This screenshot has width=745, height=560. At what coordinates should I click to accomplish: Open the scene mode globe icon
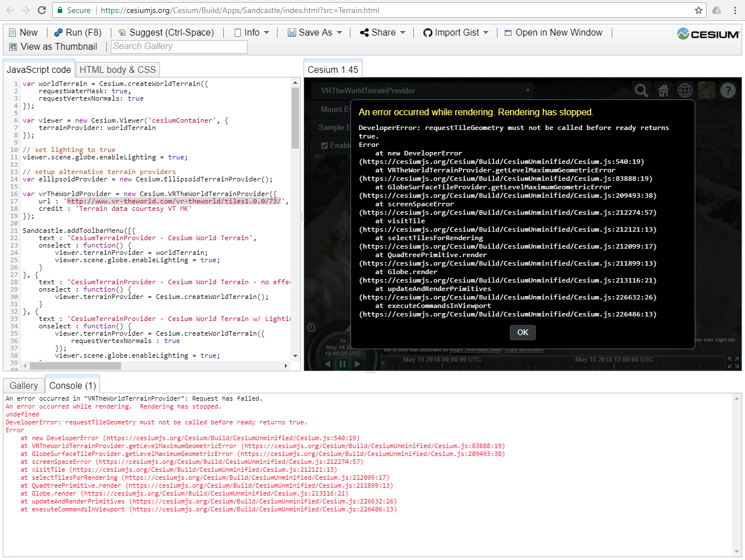pyautogui.click(x=685, y=90)
